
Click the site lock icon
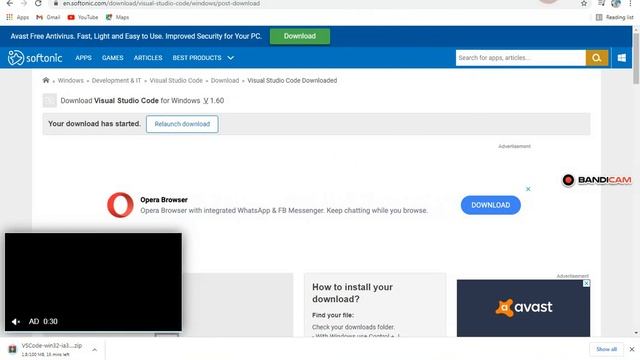(x=56, y=3)
